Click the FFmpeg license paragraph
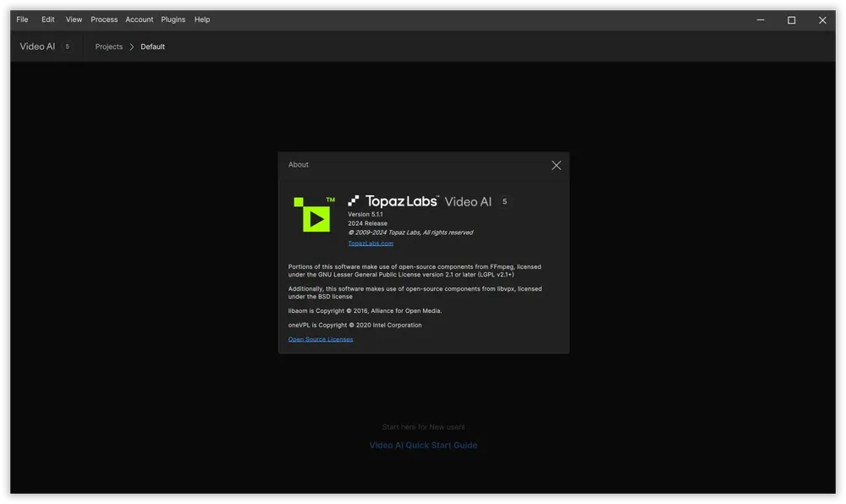 415,271
